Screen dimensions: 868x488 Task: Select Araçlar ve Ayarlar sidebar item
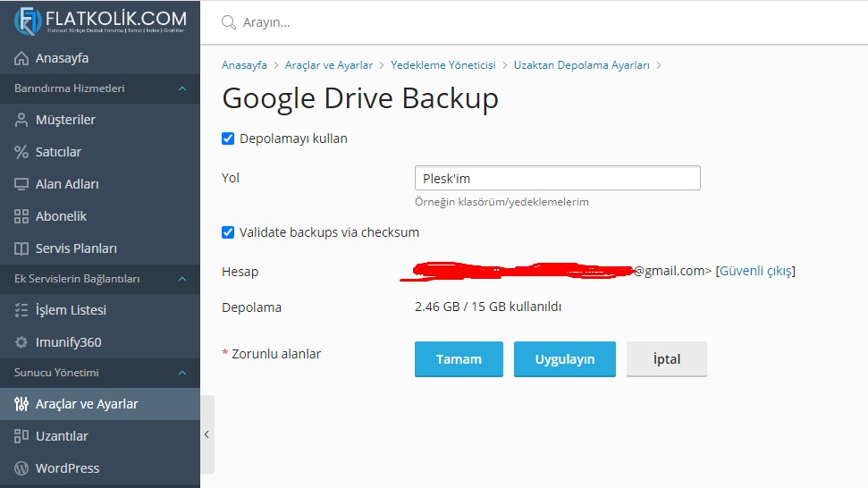[x=100, y=404]
